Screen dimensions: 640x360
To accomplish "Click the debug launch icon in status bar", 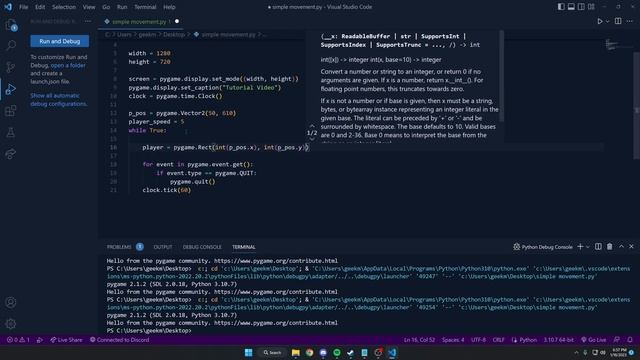I will 40,340.
